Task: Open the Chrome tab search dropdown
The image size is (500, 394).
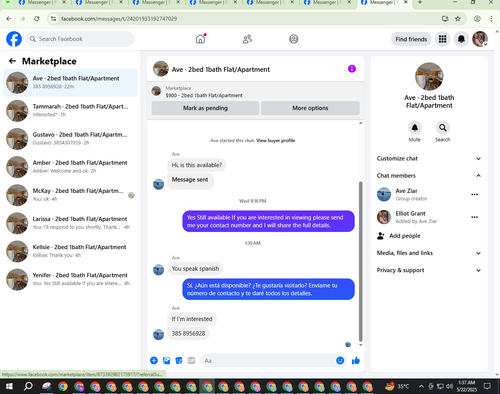Action: (7, 2)
